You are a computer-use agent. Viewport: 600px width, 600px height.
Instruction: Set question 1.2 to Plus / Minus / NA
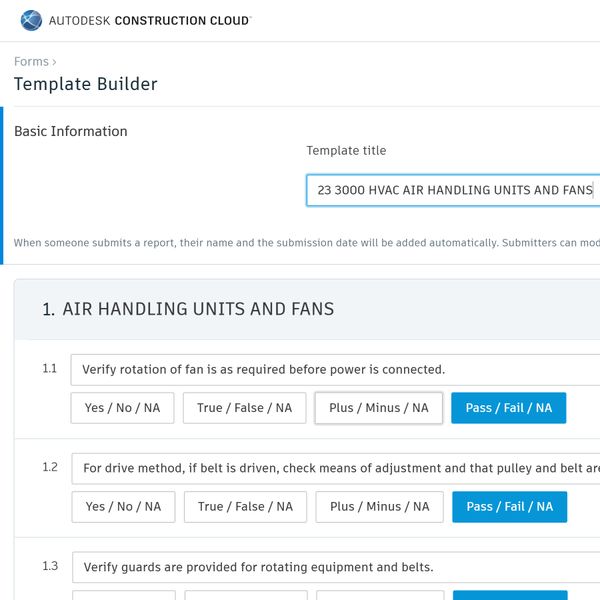pyautogui.click(x=379, y=507)
